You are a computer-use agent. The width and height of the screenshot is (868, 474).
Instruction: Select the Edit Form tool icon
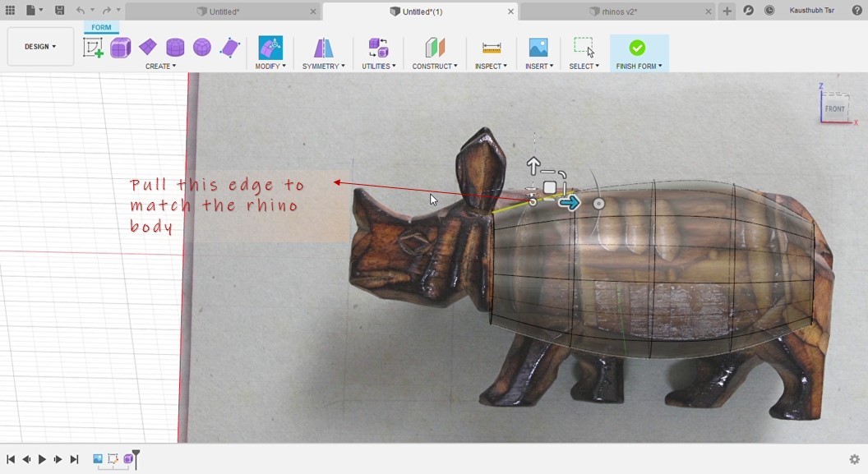[270, 48]
